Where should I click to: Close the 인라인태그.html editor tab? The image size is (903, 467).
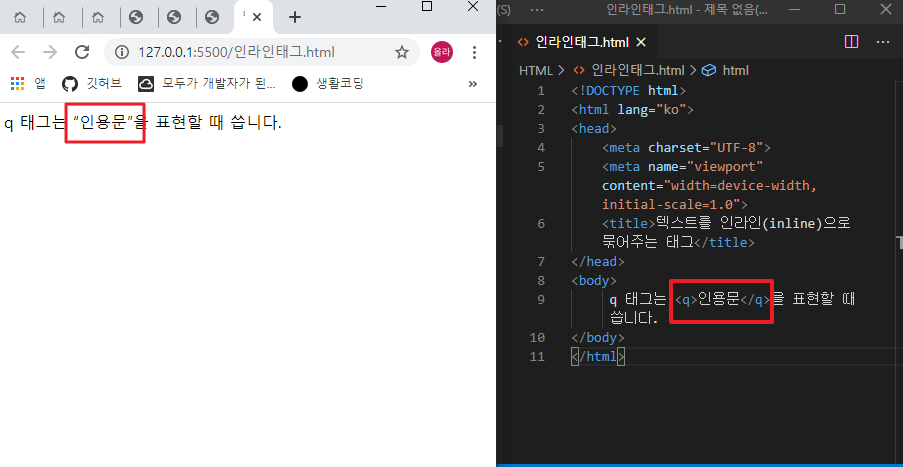click(x=641, y=42)
